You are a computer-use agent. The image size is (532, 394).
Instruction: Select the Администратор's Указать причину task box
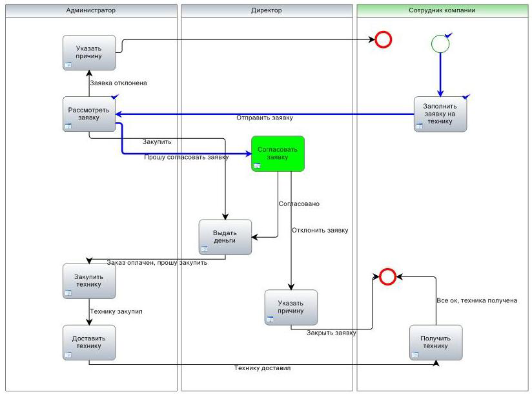[89, 52]
